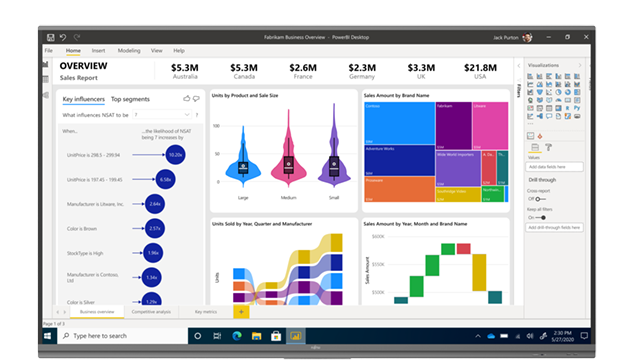
Task: Go to the previous page tab arrow
Action: pyautogui.click(x=58, y=312)
